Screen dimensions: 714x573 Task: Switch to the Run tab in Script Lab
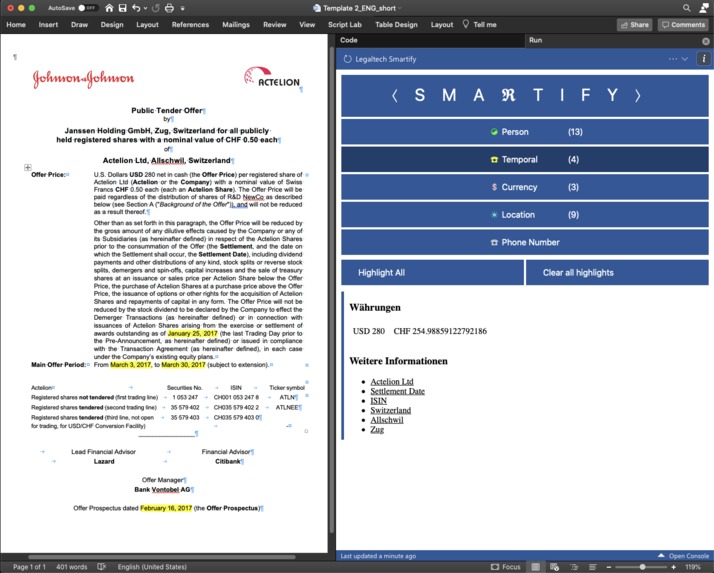click(x=536, y=40)
